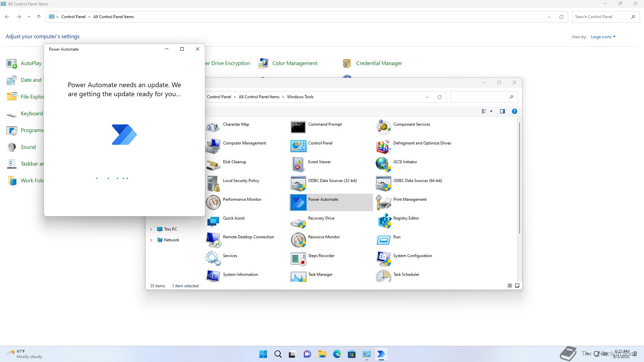Open the Services icon

point(213,259)
